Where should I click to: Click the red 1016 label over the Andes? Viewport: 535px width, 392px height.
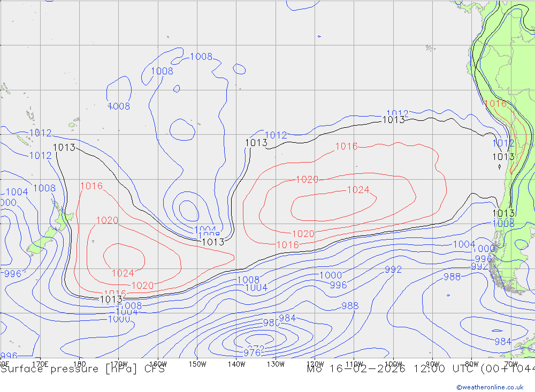tap(495, 104)
